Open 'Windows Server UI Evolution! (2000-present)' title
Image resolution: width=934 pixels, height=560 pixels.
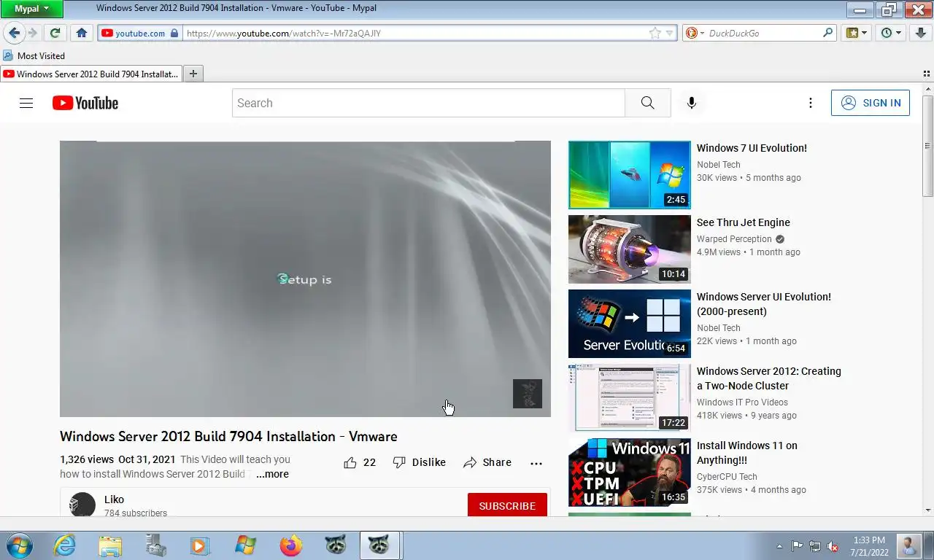click(764, 304)
